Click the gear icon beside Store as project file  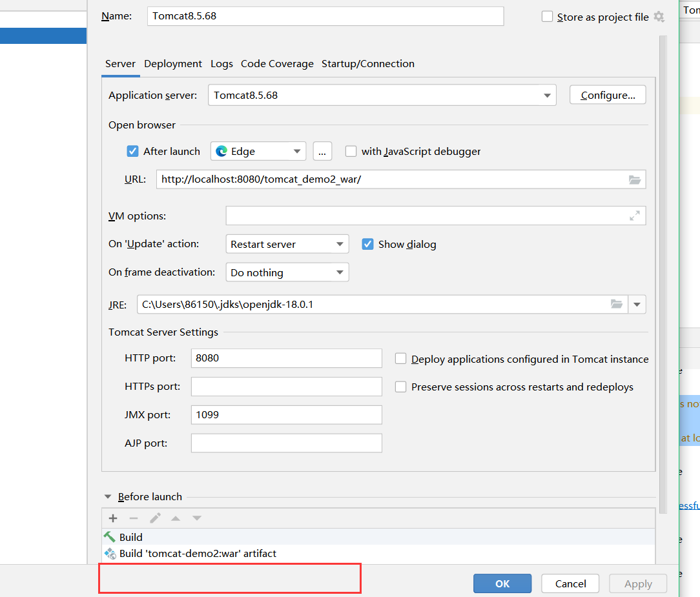(659, 17)
